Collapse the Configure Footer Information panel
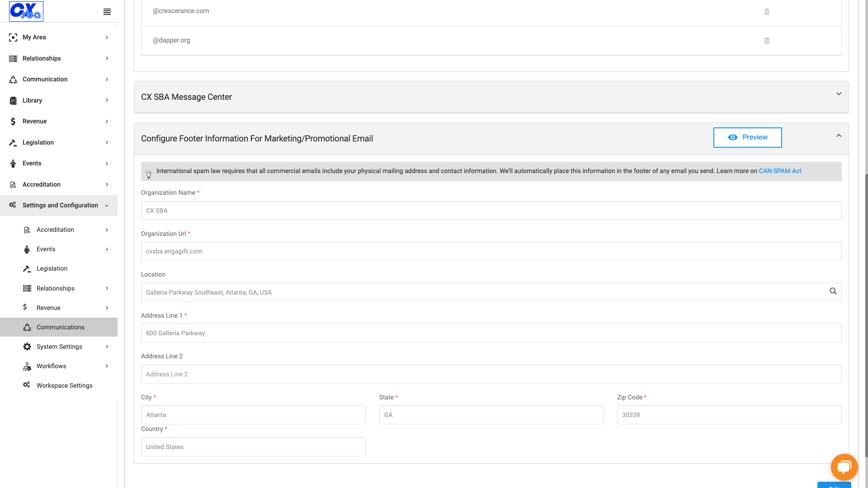 pos(839,136)
